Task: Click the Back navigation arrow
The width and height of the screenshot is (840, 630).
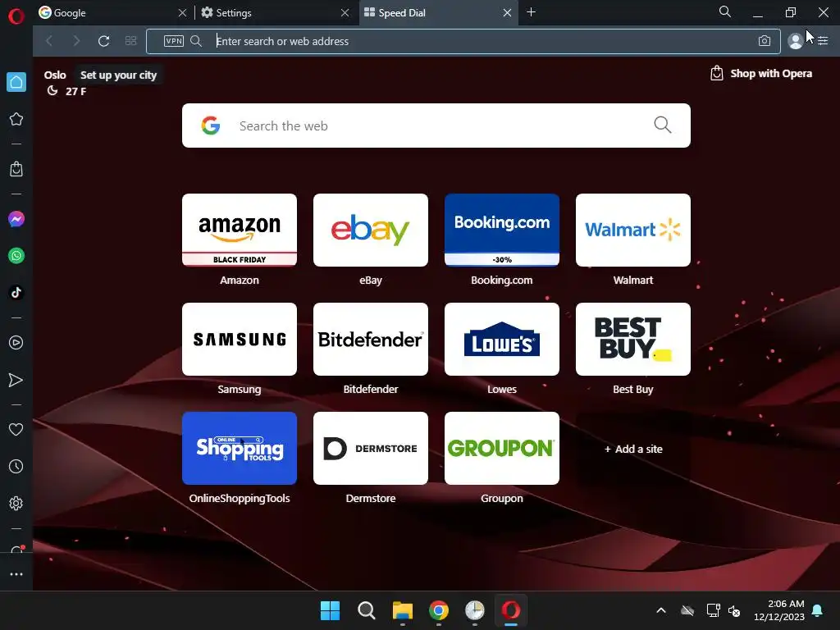Action: pyautogui.click(x=49, y=41)
